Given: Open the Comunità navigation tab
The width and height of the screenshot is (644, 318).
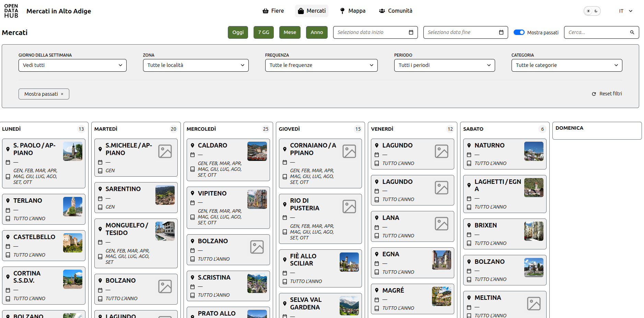Looking at the screenshot, I should tap(396, 11).
